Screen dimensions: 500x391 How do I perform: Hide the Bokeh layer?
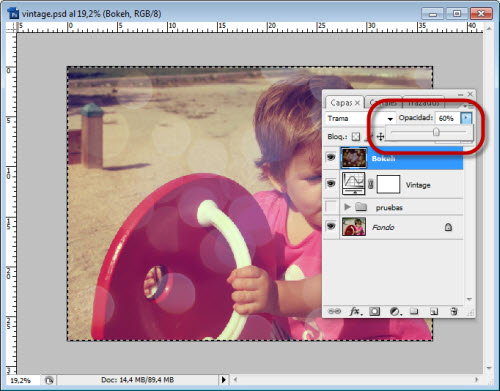click(x=331, y=157)
